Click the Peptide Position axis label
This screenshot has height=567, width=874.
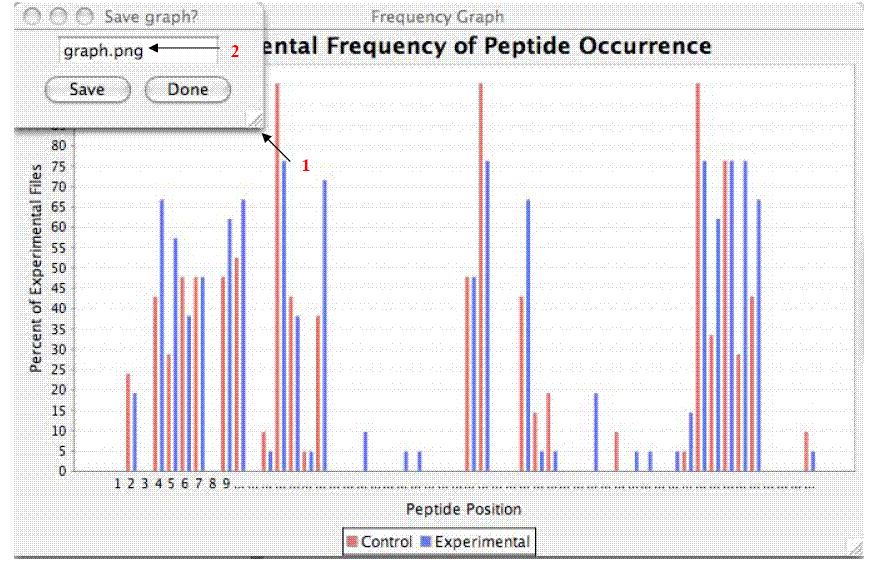click(x=463, y=509)
